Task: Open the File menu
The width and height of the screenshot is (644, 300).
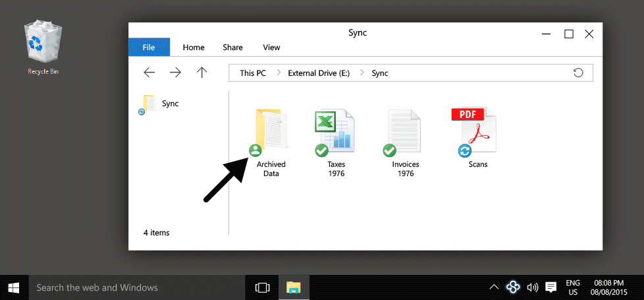Action: click(149, 47)
